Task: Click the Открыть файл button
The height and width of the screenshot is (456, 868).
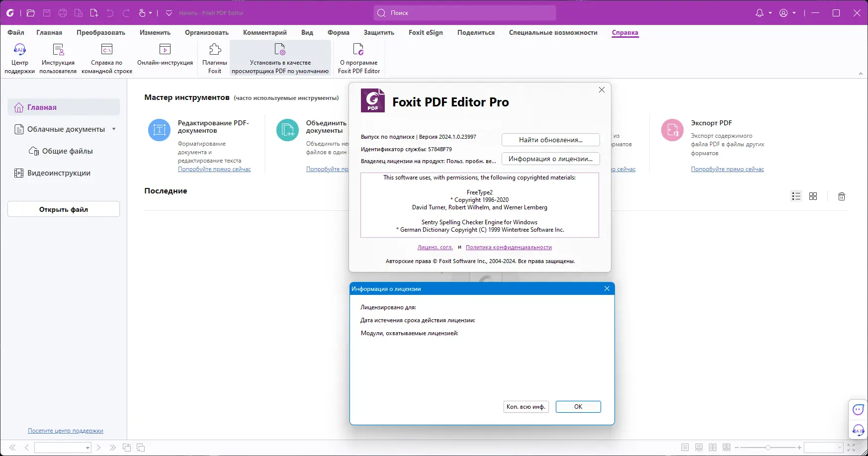Action: coord(64,209)
